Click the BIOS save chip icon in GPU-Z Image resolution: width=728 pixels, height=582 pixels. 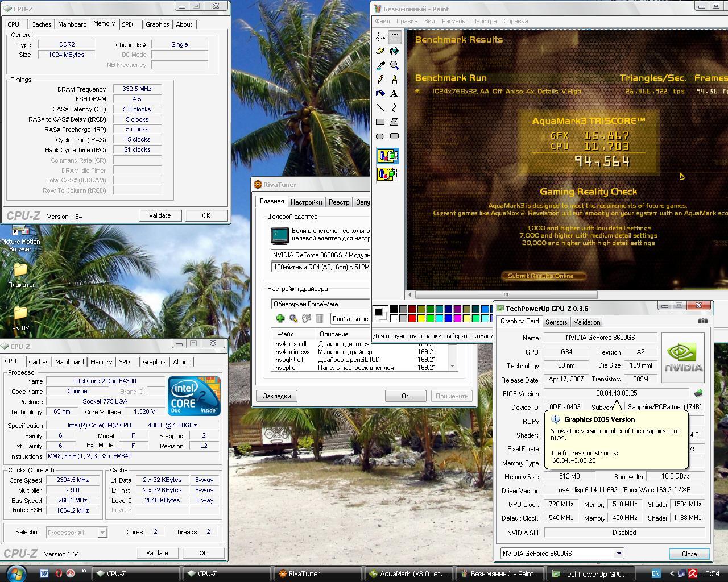point(698,393)
